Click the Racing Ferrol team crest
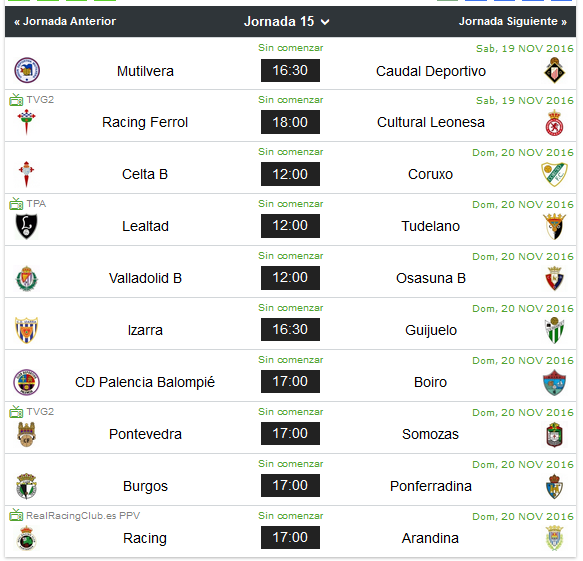Screen dimensions: 583x561 pyautogui.click(x=26, y=122)
